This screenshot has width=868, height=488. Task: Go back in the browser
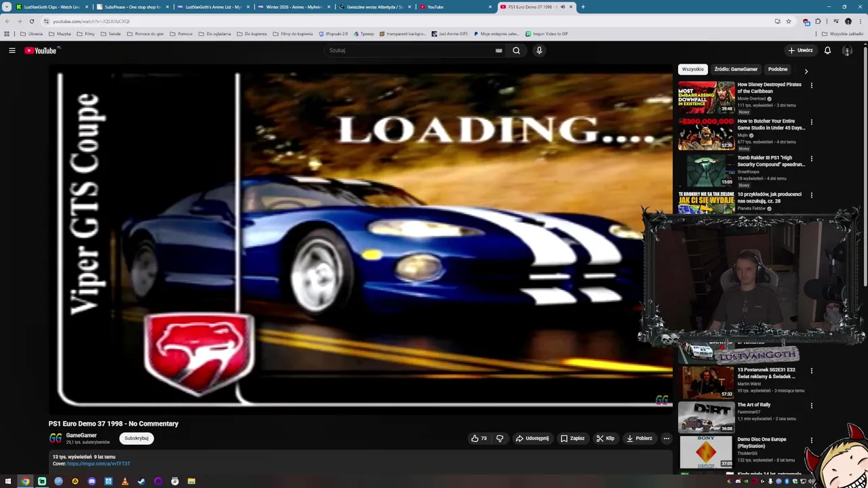click(x=7, y=21)
